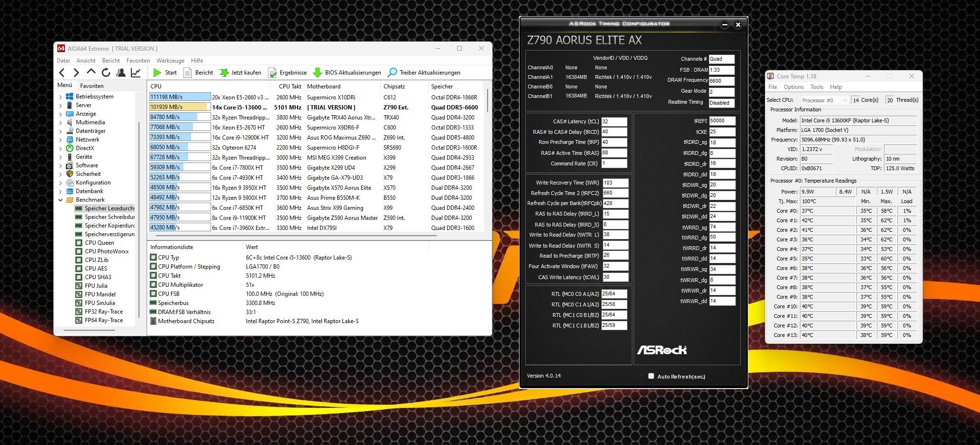Go forward with AIDA64 forward arrow

[x=76, y=73]
